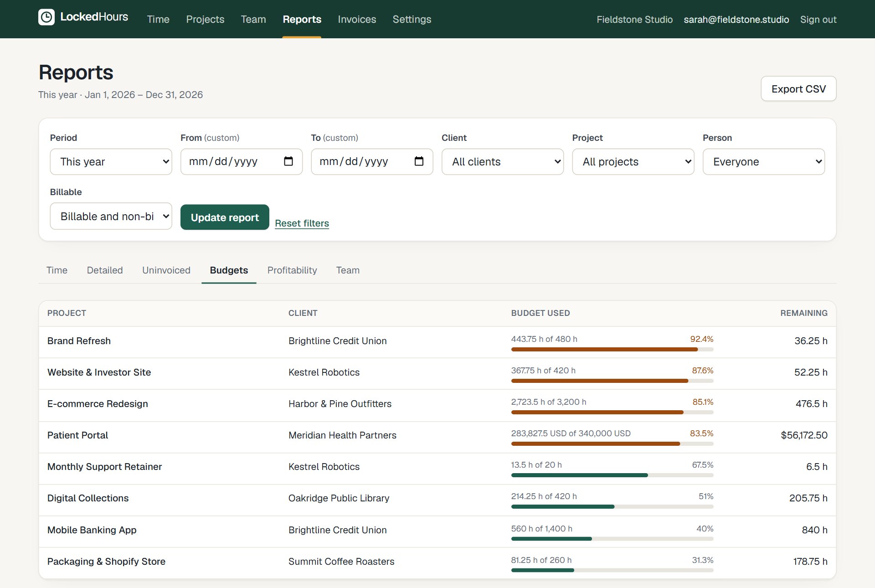Click the $56,172.50 remaining value

(x=804, y=435)
